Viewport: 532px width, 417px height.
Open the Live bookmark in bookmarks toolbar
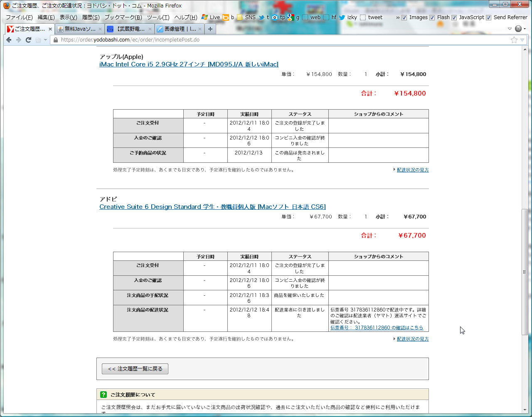pyautogui.click(x=211, y=17)
